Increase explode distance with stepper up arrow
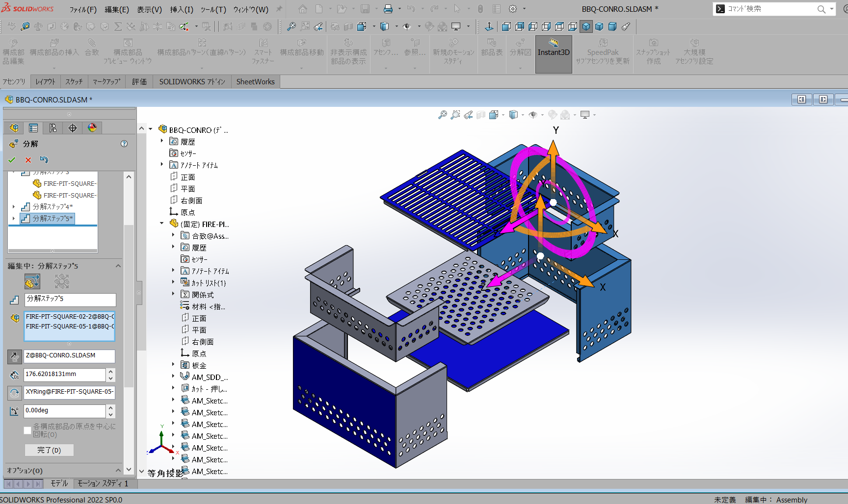 [111, 371]
